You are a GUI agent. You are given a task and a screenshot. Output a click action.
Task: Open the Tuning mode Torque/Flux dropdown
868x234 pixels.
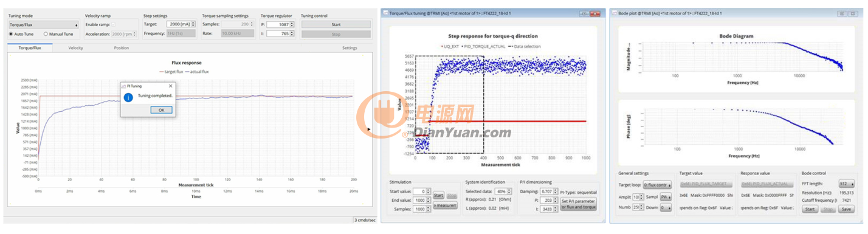pyautogui.click(x=44, y=25)
